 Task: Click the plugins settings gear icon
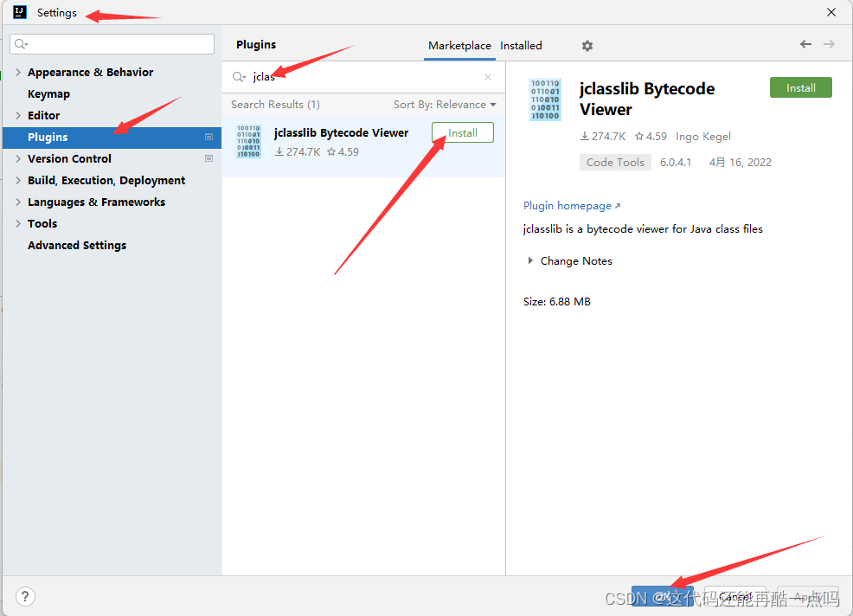pos(587,46)
